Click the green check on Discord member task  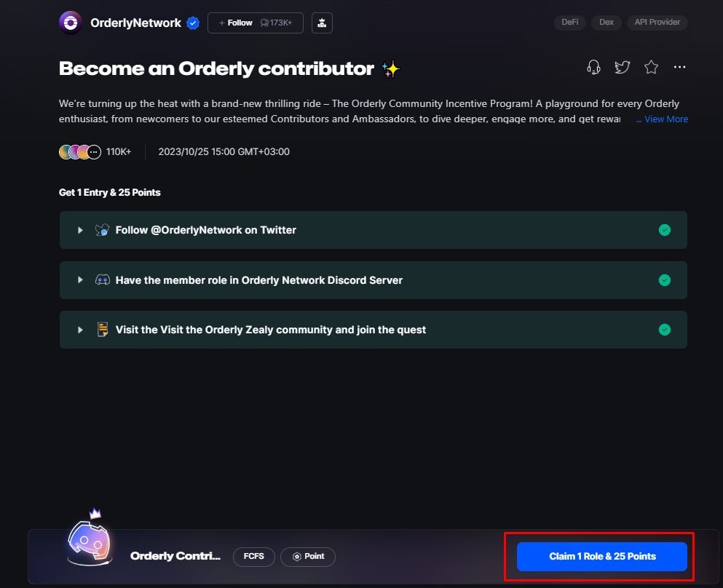point(665,280)
